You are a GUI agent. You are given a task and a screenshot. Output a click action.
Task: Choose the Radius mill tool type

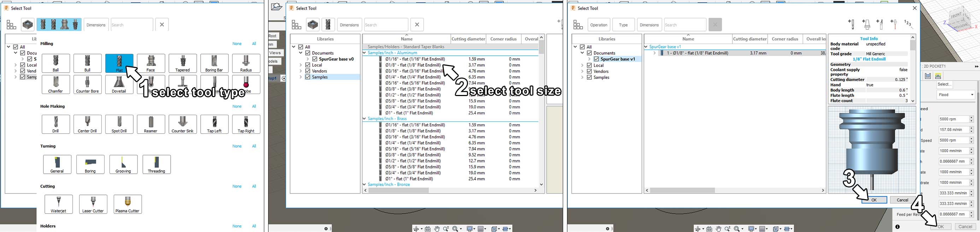coord(246,63)
